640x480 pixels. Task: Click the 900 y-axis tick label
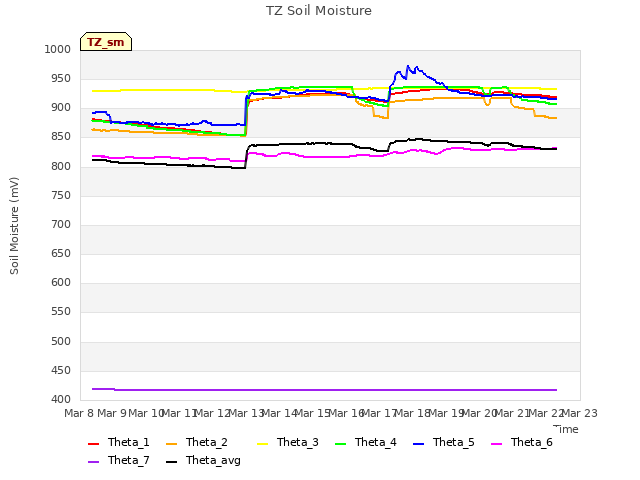coord(61,108)
